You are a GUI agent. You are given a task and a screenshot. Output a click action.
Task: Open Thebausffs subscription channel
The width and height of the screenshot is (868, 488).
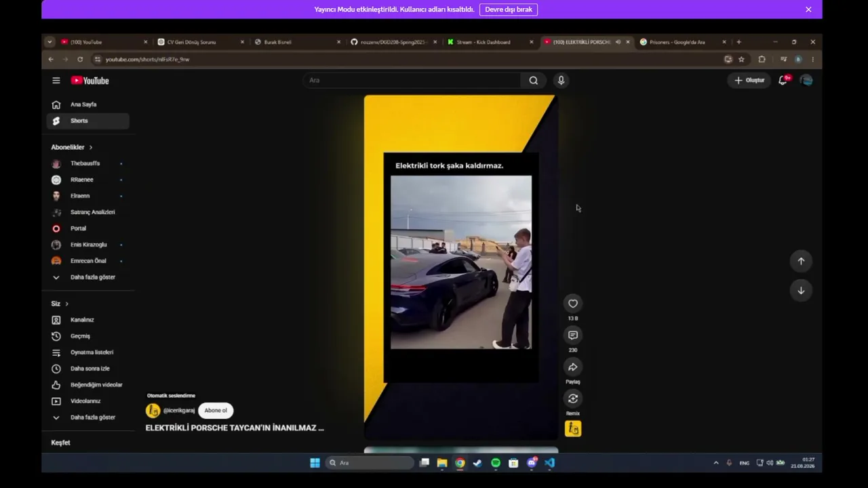pos(88,163)
